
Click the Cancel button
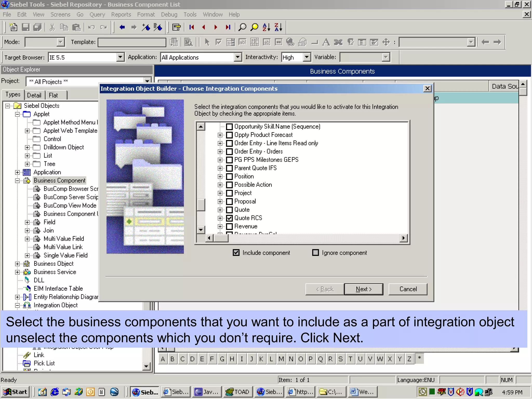tap(408, 289)
